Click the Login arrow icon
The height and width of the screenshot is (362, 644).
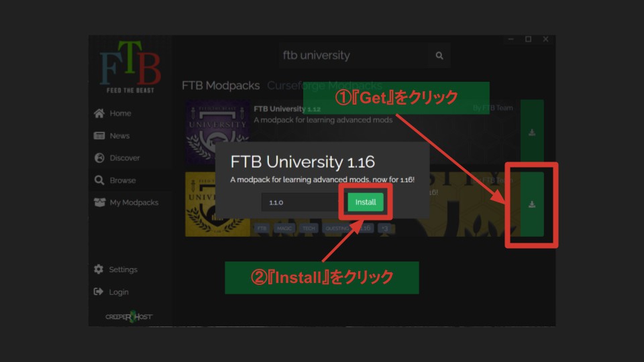click(x=99, y=292)
